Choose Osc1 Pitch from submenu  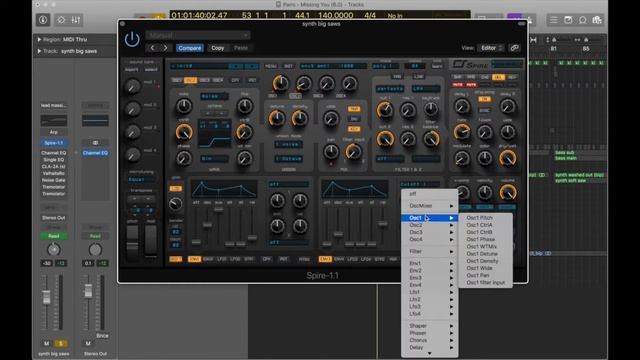(x=486, y=218)
